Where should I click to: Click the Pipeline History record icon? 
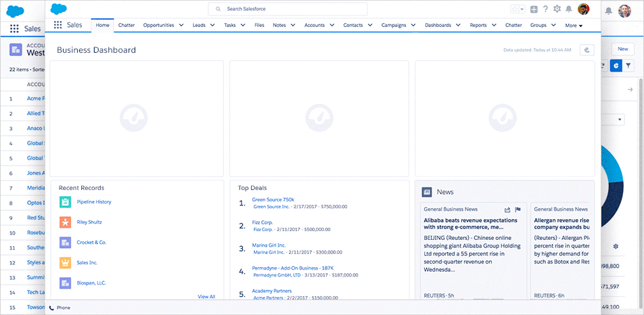pos(65,202)
